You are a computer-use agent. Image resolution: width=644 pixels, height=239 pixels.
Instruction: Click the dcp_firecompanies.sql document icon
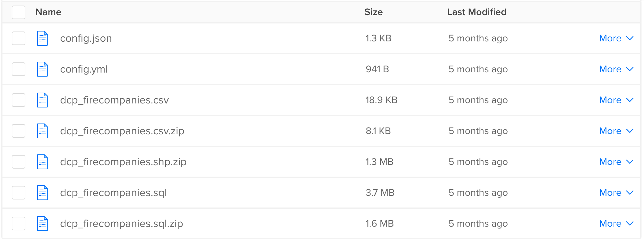42,193
